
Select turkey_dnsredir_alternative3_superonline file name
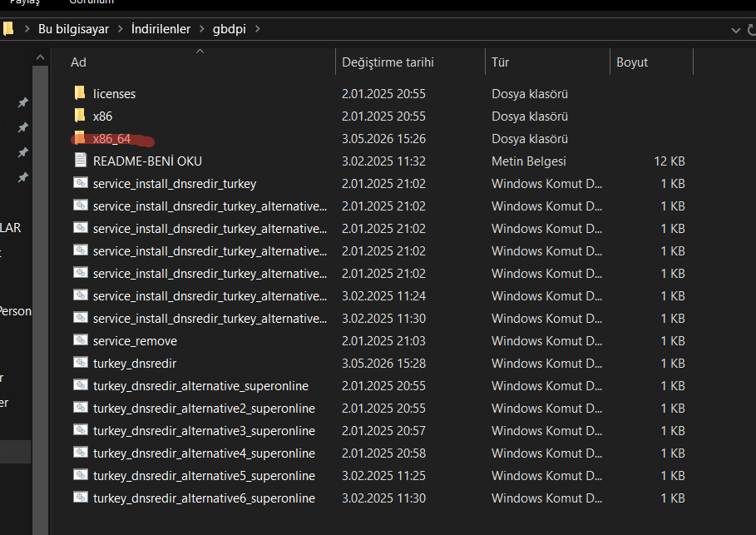point(204,431)
